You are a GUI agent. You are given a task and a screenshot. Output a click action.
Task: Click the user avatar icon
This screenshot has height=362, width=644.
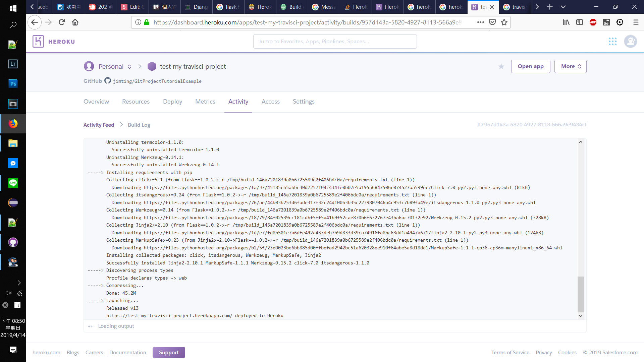(630, 42)
